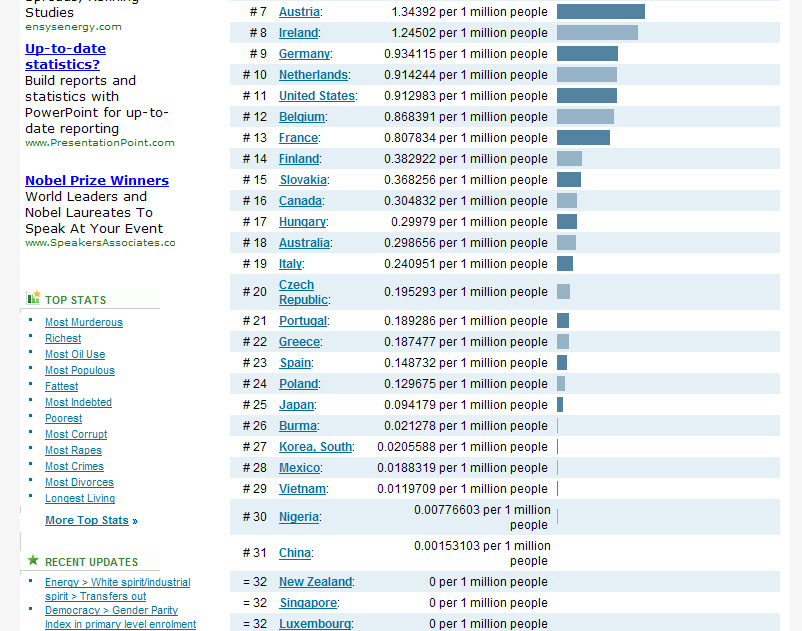Open the Richest top stat
This screenshot has height=631, width=802.
coord(63,338)
